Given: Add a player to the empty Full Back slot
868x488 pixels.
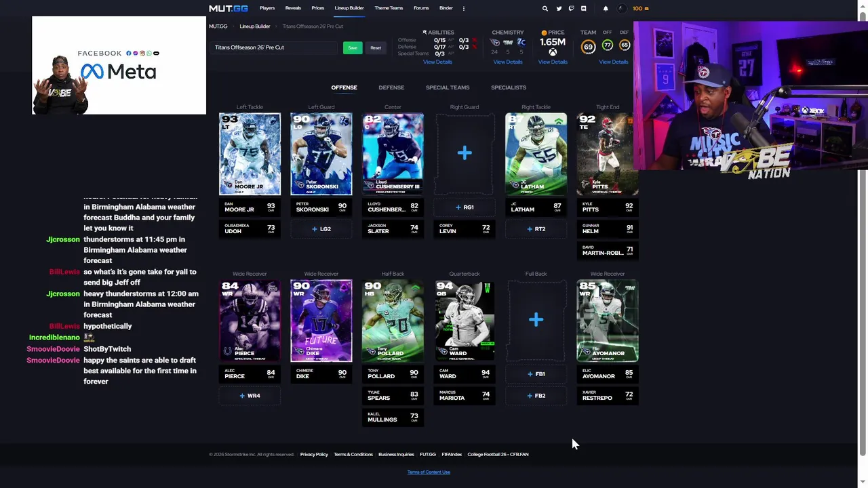Looking at the screenshot, I should tap(536, 320).
